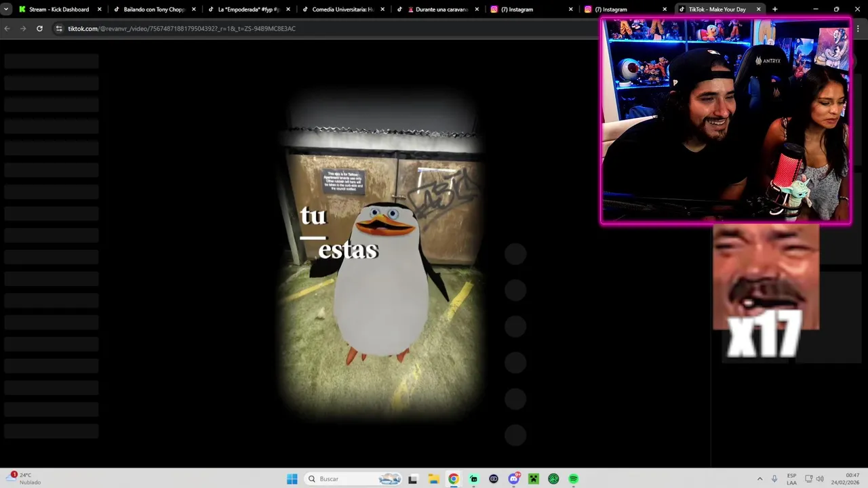Close the Durante una caravana tab
This screenshot has height=488, width=868.
pyautogui.click(x=477, y=9)
